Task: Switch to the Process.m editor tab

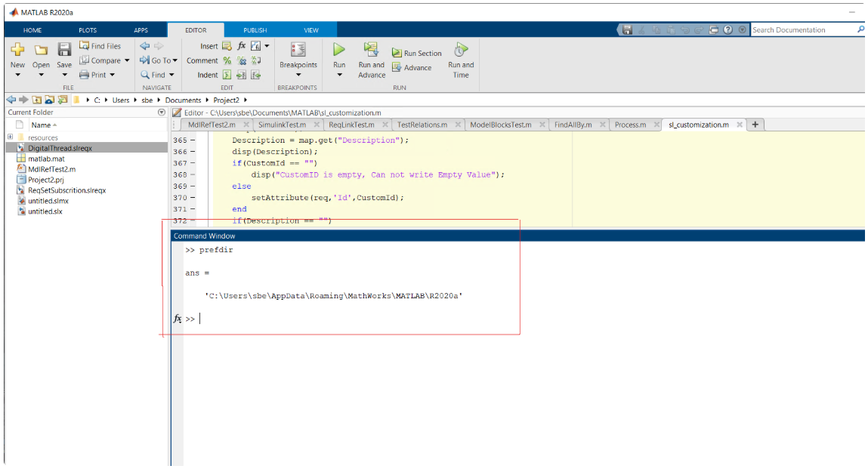Action: (630, 125)
